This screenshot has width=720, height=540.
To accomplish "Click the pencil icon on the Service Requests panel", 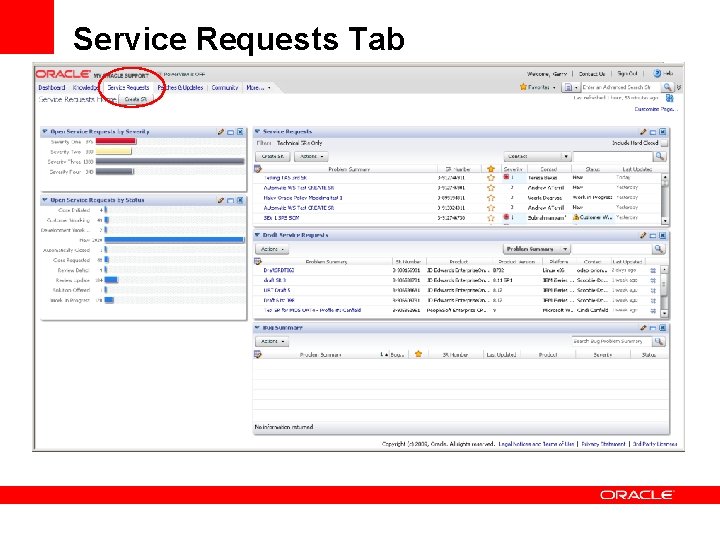I will click(x=643, y=132).
